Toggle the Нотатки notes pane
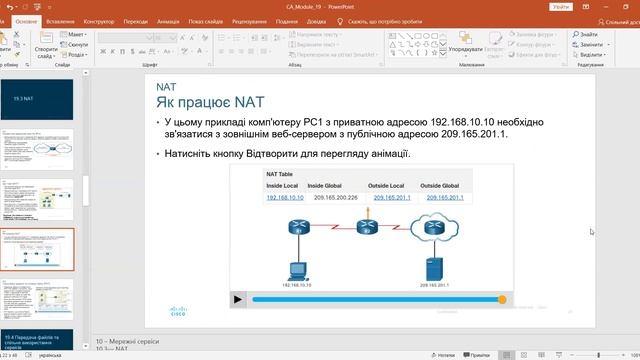The image size is (640, 360). coord(443,355)
